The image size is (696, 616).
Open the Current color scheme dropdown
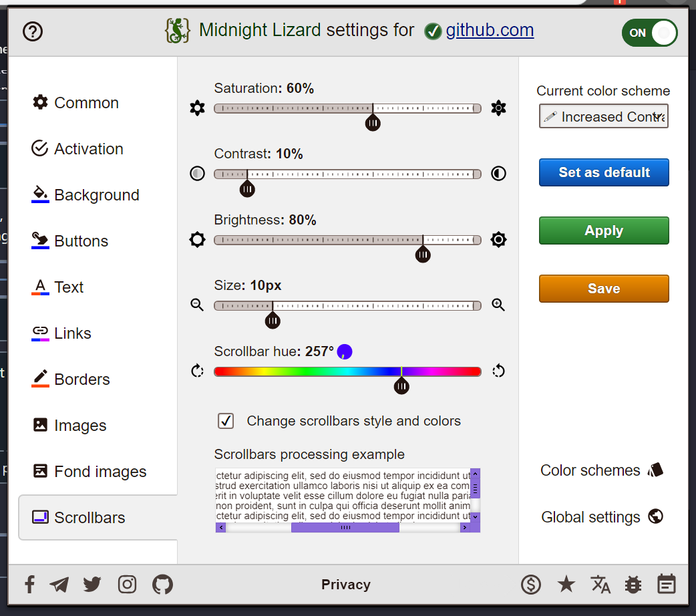pos(603,116)
